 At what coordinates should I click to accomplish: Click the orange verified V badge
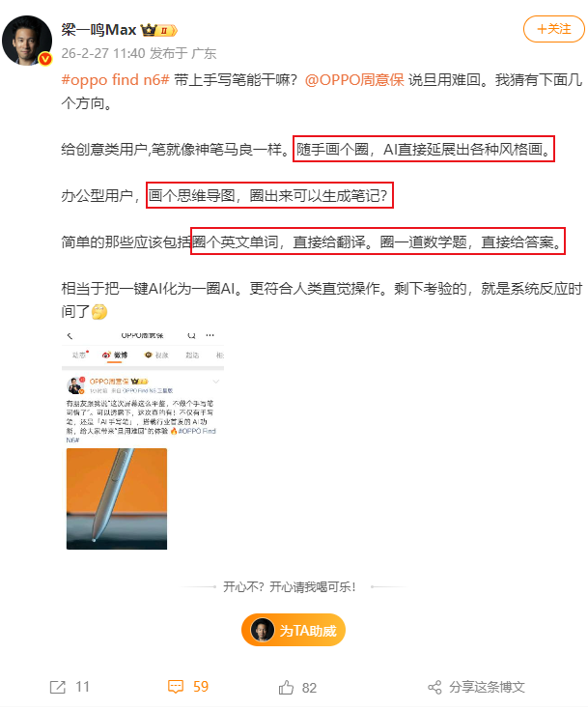click(45, 59)
